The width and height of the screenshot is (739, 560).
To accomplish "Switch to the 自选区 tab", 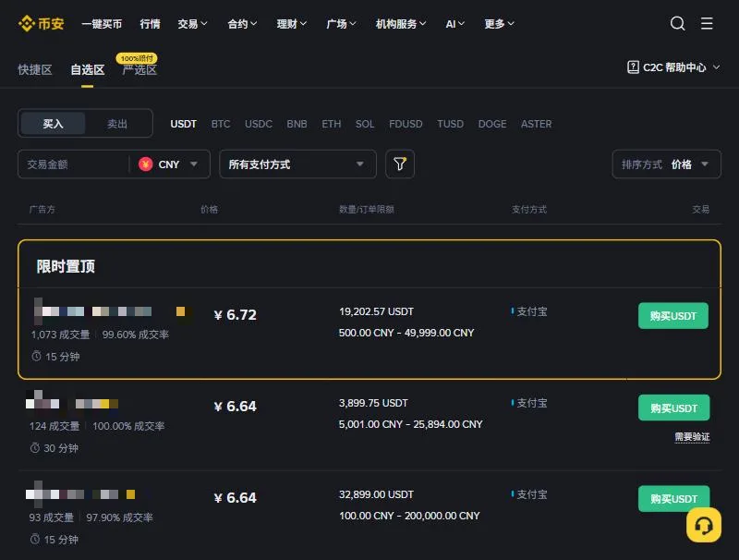I will pos(87,69).
